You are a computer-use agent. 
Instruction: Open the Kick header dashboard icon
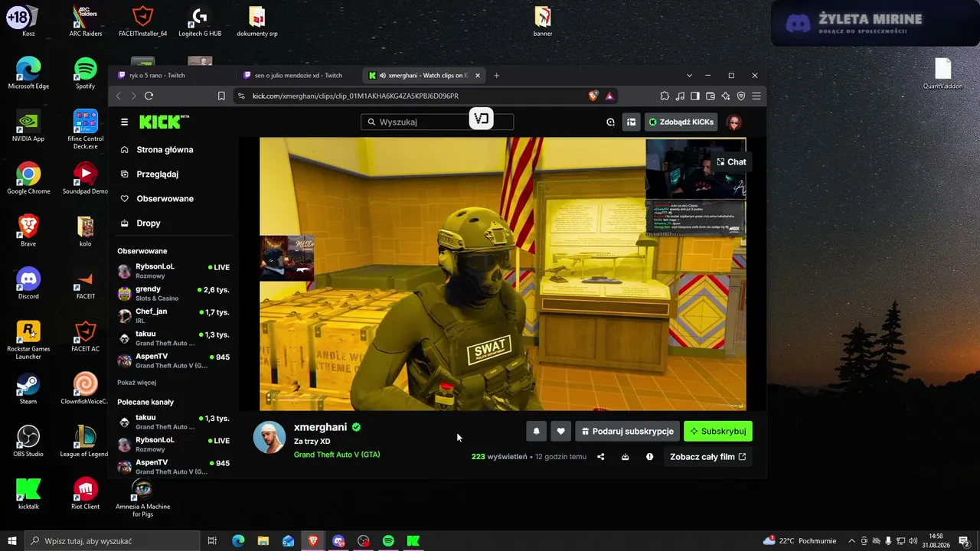631,122
